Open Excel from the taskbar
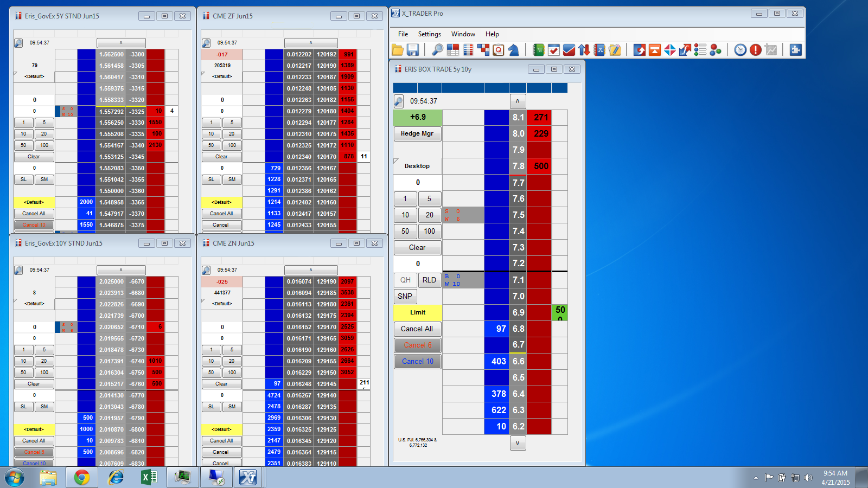The height and width of the screenshot is (488, 868). click(x=149, y=477)
